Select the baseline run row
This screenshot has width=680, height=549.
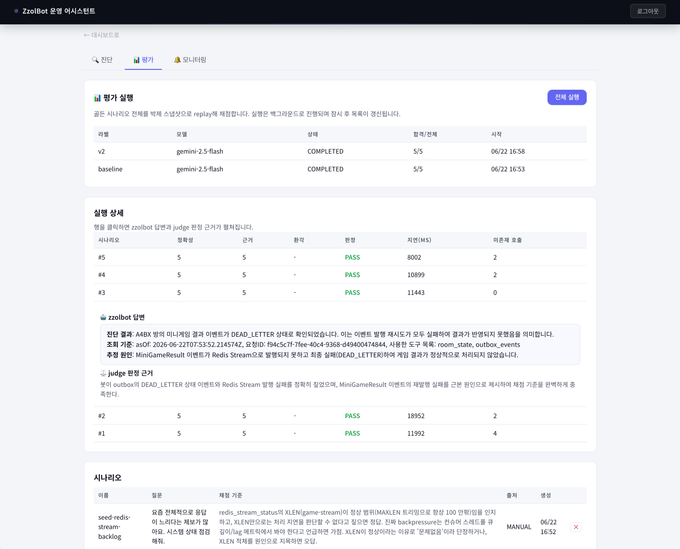(x=340, y=169)
